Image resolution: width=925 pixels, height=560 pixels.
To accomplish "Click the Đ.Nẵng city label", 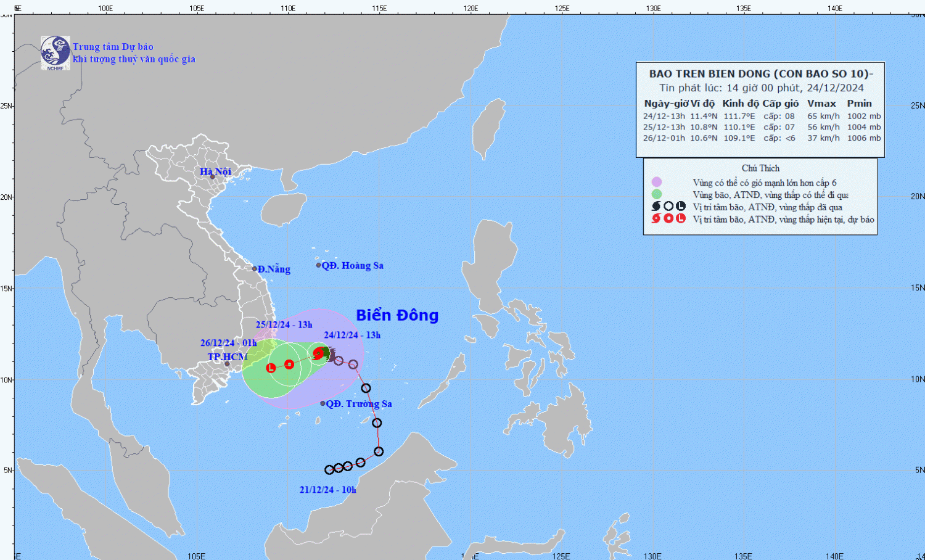I will click(274, 269).
